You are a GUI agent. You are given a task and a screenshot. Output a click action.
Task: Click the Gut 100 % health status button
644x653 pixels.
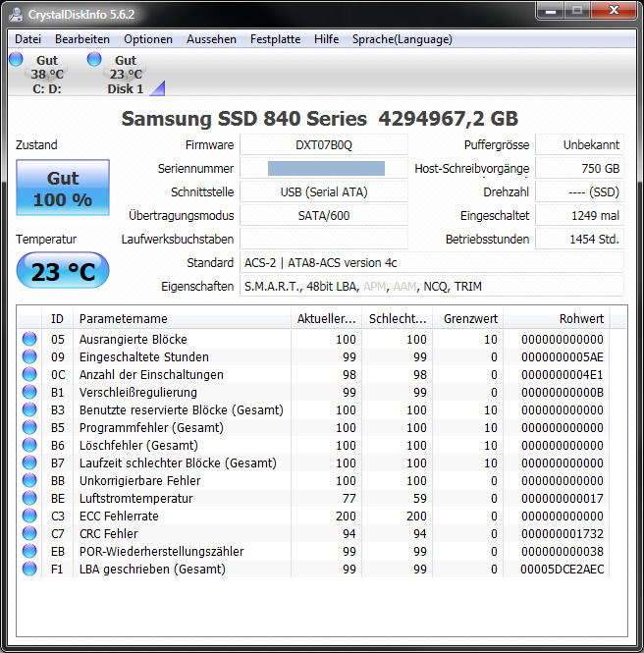(63, 188)
